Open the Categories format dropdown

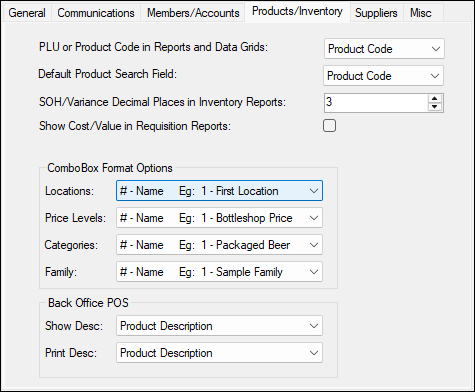click(x=219, y=245)
